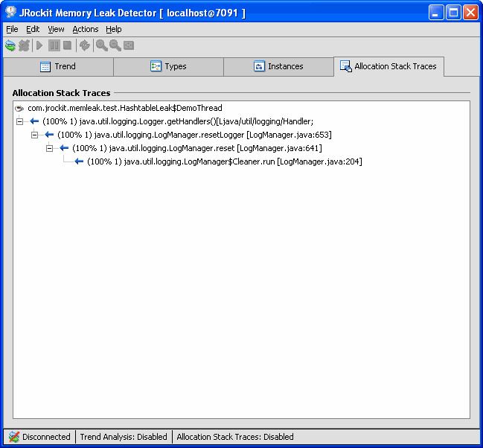Select the LogManager.reset [LogManager.java:641] row
483x448 pixels.
[196, 148]
